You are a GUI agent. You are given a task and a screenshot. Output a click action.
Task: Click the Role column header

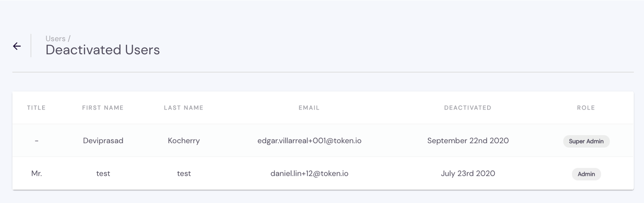[x=586, y=108]
